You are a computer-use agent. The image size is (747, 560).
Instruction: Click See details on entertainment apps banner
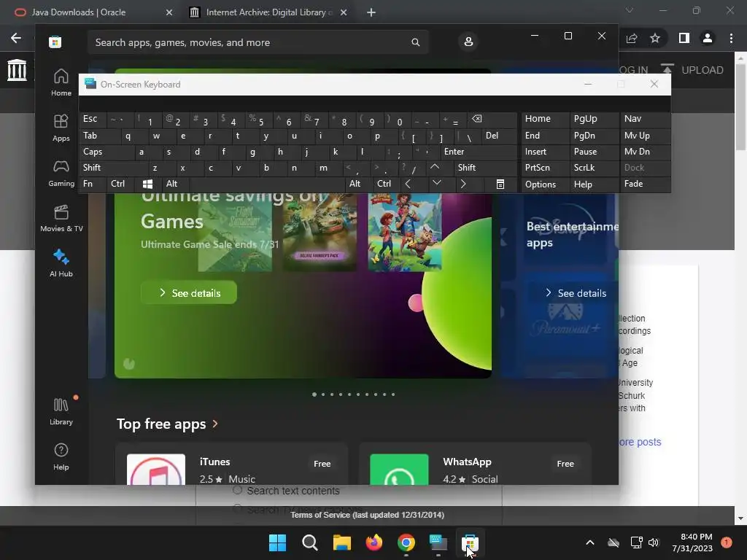[x=576, y=293]
